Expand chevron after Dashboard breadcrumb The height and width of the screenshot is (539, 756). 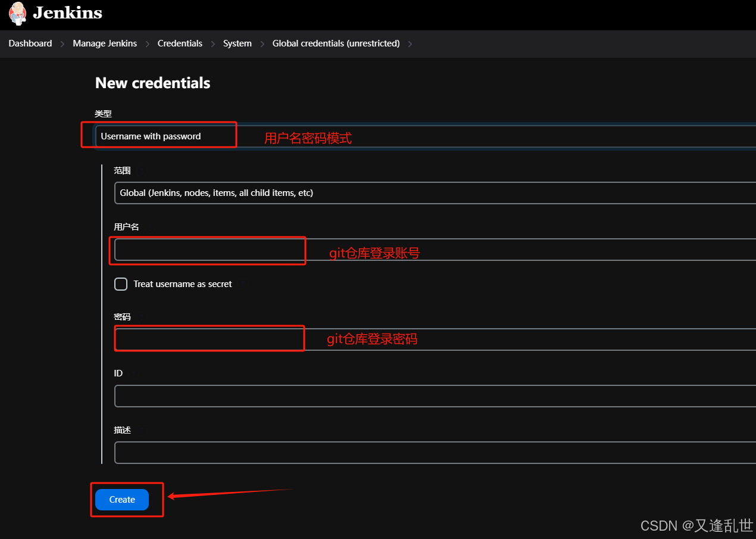(63, 43)
